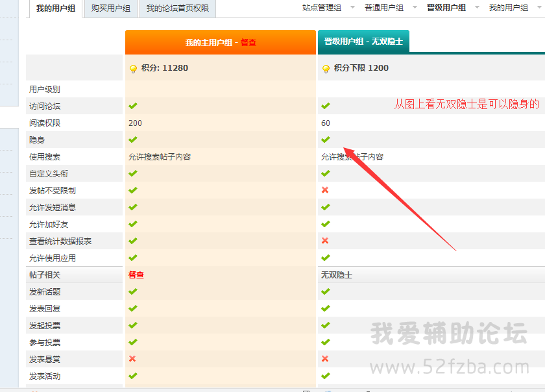Click the 参与投票 checkmark in the 督查 column
Viewport: 545px width, 392px height.
(x=133, y=342)
